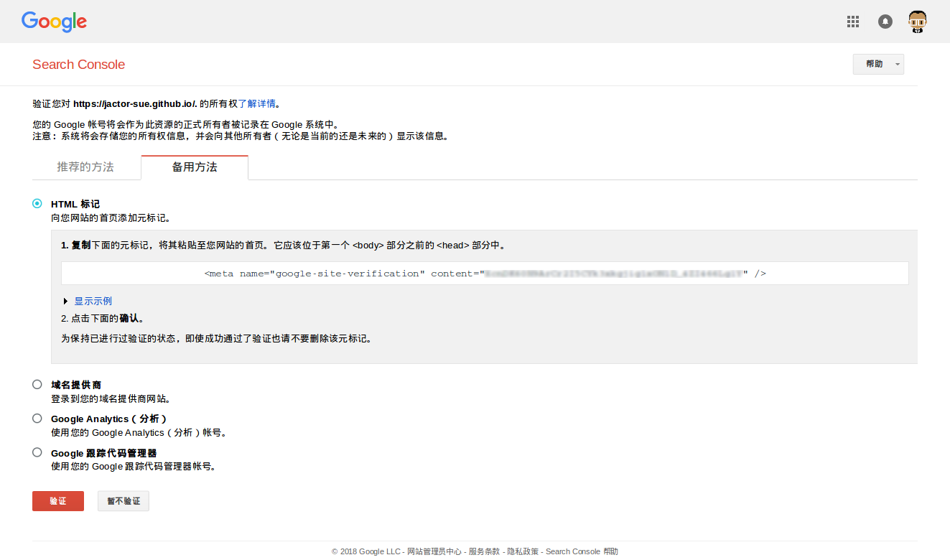Click the '向您网站的首页添加元标记。' description
The image size is (950, 560).
point(111,218)
